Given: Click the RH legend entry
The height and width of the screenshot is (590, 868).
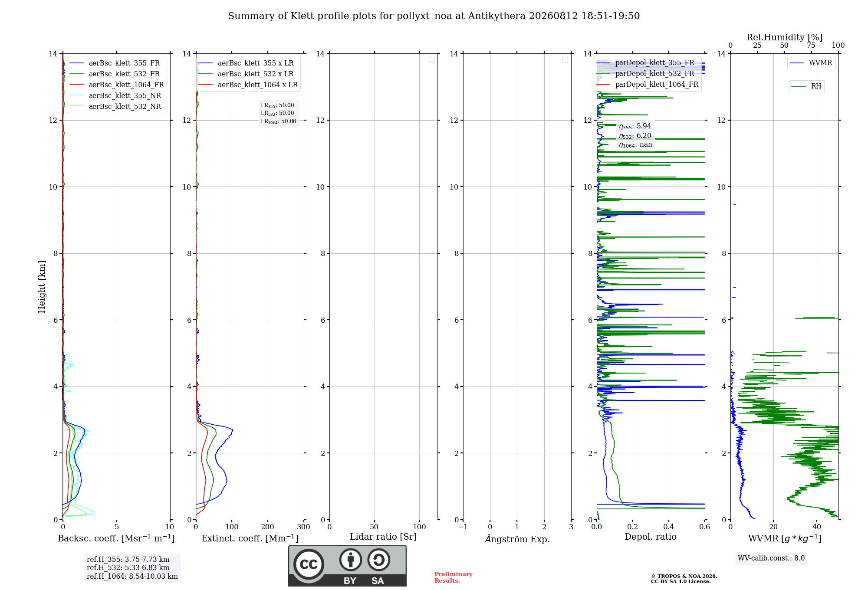Looking at the screenshot, I should pyautogui.click(x=806, y=86).
